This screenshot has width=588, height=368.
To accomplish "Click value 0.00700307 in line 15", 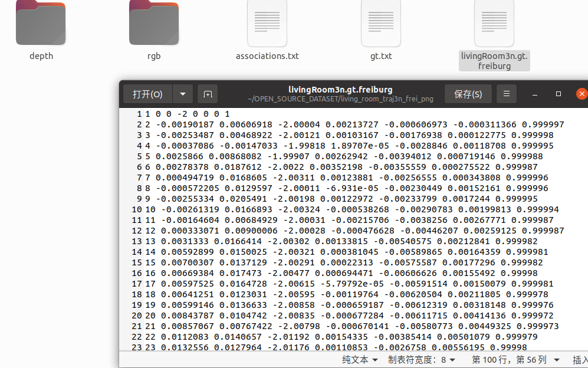I will pos(188,262).
